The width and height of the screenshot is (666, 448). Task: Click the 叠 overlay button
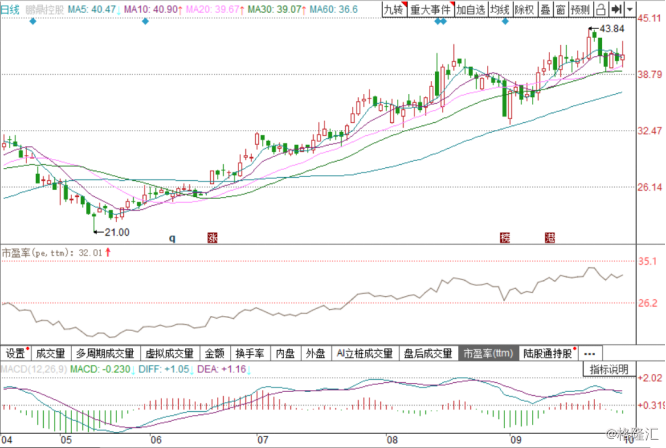pyautogui.click(x=545, y=9)
